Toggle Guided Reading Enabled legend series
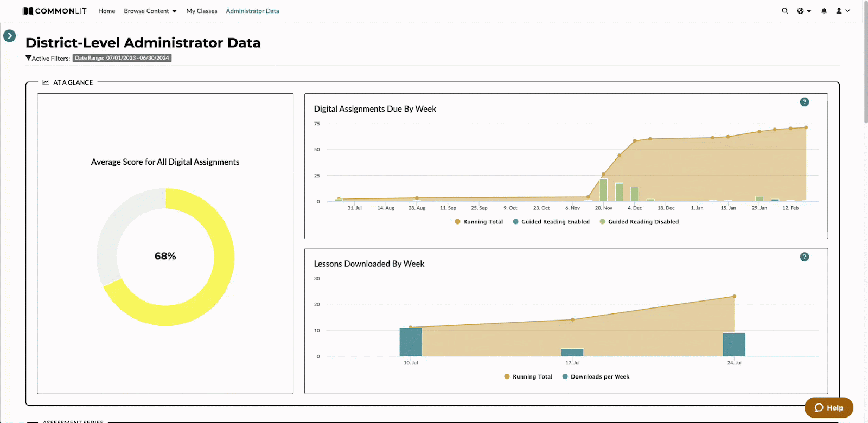Image resolution: width=868 pixels, height=423 pixels. click(551, 222)
